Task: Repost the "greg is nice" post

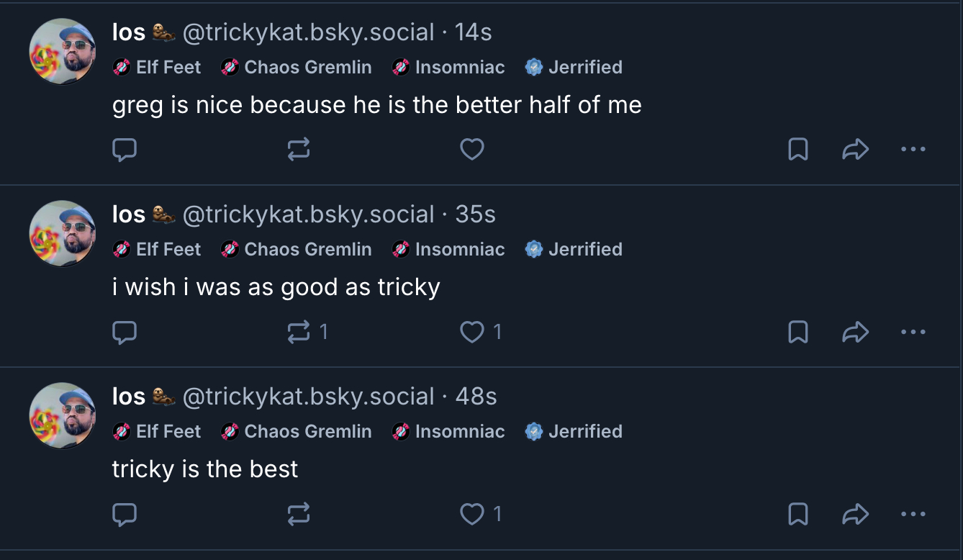Action: (x=299, y=150)
